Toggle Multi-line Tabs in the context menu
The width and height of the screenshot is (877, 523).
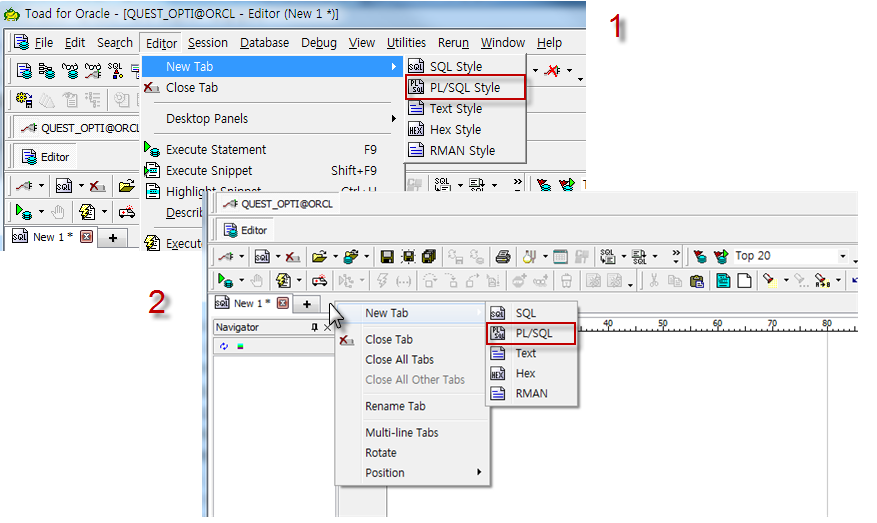coord(401,433)
